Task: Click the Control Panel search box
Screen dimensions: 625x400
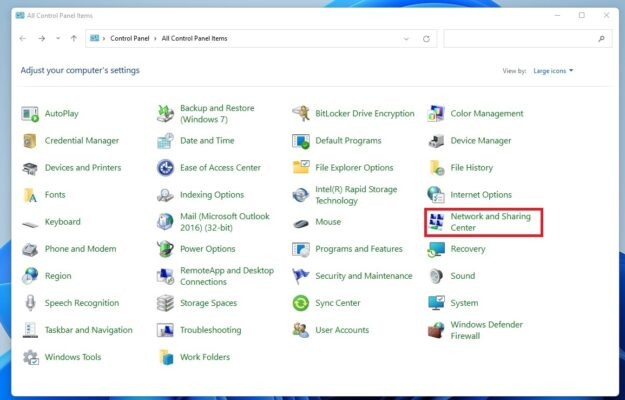Action: 528,39
